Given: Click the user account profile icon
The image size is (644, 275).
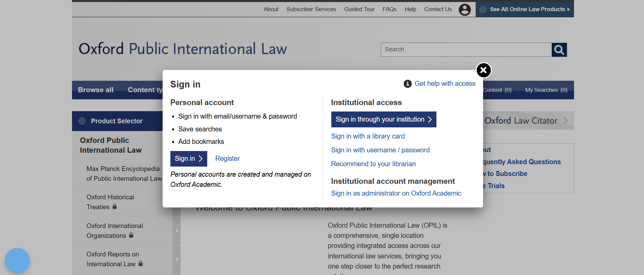Looking at the screenshot, I should click(464, 9).
